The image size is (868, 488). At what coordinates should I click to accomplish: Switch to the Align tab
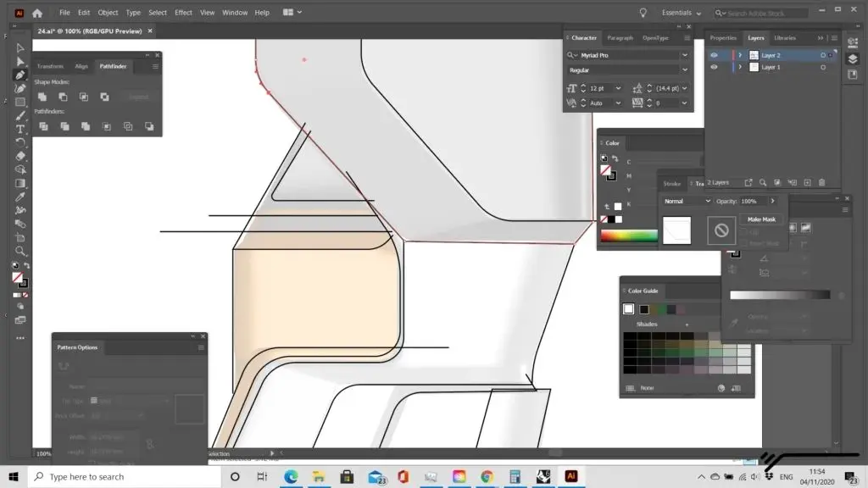(81, 66)
